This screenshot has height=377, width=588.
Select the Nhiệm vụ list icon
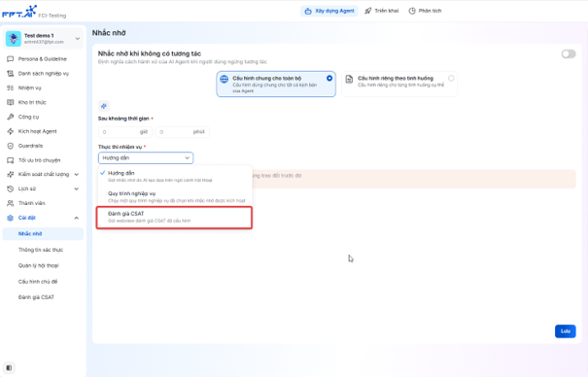(x=10, y=87)
